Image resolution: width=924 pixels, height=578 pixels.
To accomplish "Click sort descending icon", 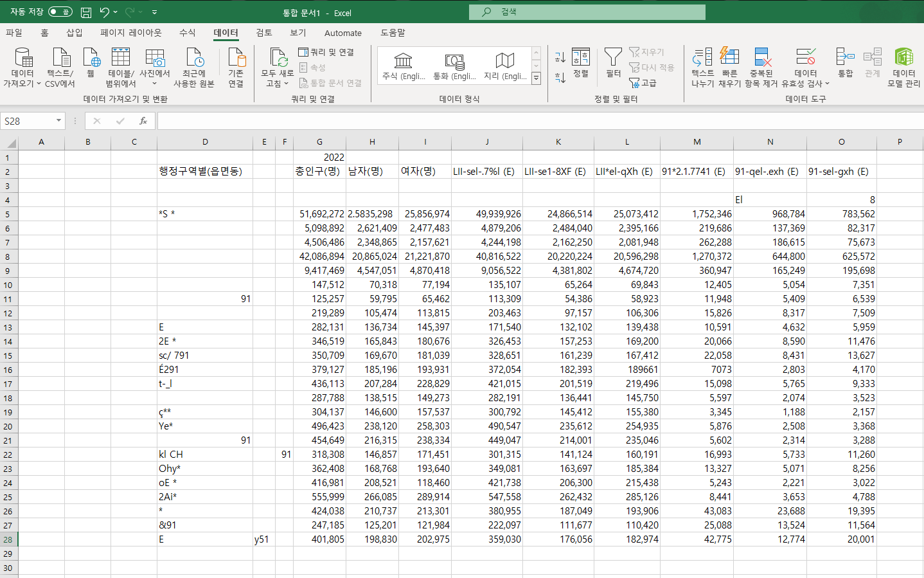I will [x=560, y=78].
